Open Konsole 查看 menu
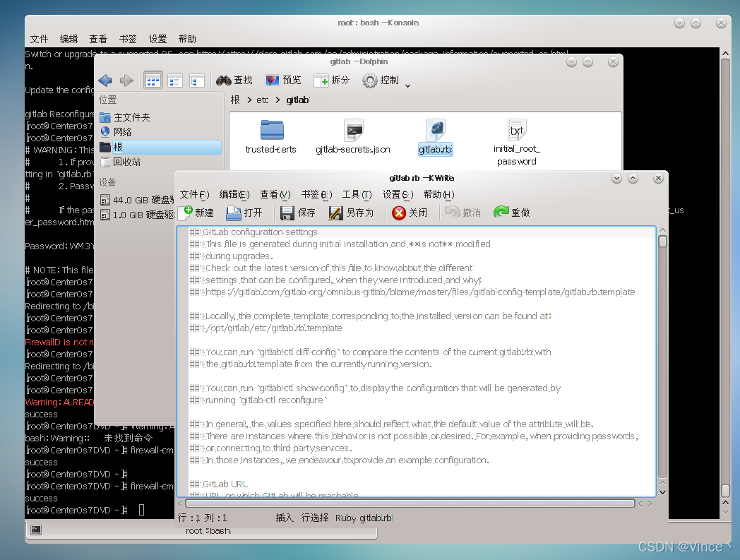740x560 pixels. coord(98,39)
